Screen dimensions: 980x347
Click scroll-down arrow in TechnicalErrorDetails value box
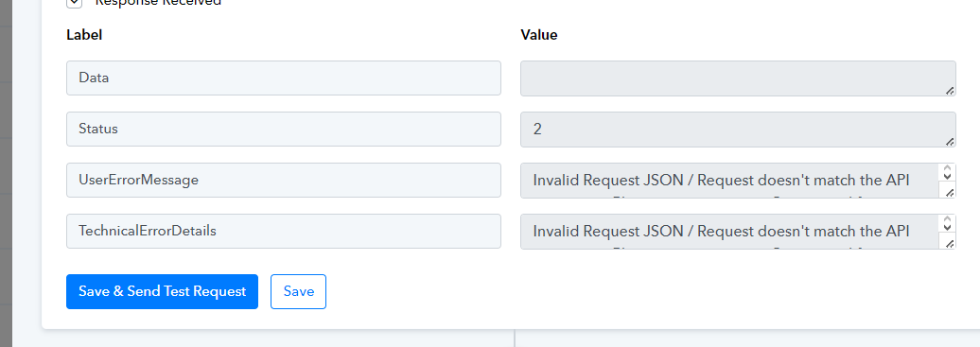(947, 228)
